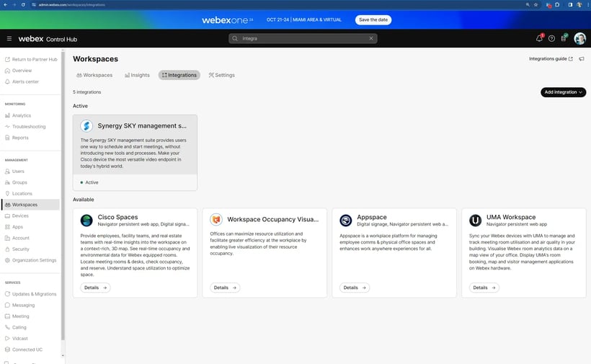Screen dimensions: 591x364
Task: Click the UMA Workspace card title
Action: point(511,217)
